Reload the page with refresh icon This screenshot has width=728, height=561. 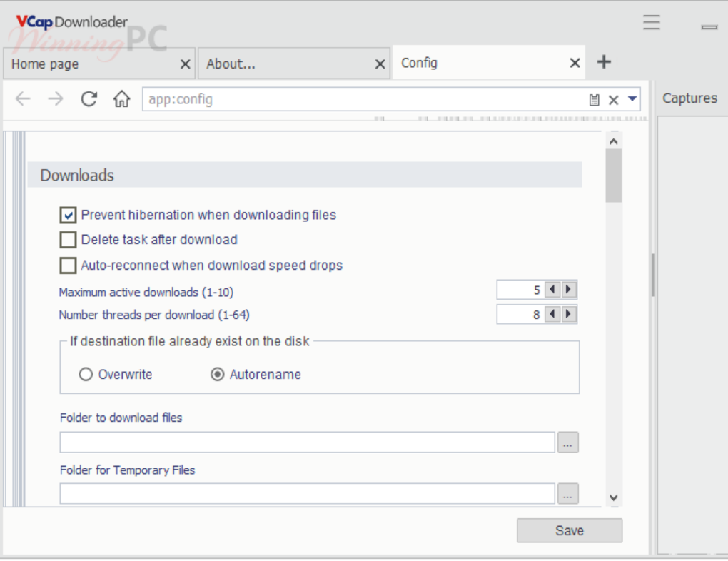point(89,99)
